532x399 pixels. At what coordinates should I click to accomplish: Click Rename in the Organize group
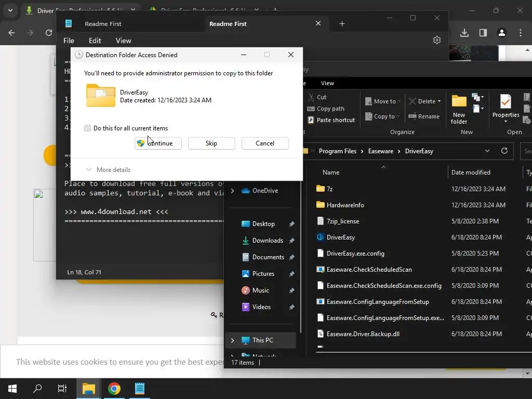coord(424,116)
